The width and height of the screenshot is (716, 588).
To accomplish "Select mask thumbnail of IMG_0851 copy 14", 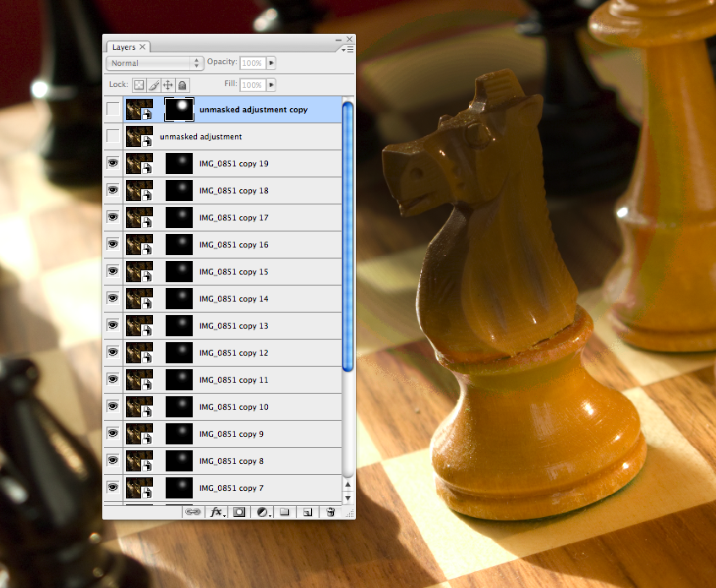I will point(179,298).
